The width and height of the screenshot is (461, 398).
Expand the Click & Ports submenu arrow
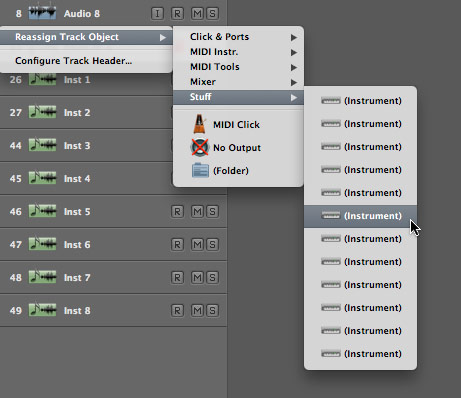coord(293,37)
